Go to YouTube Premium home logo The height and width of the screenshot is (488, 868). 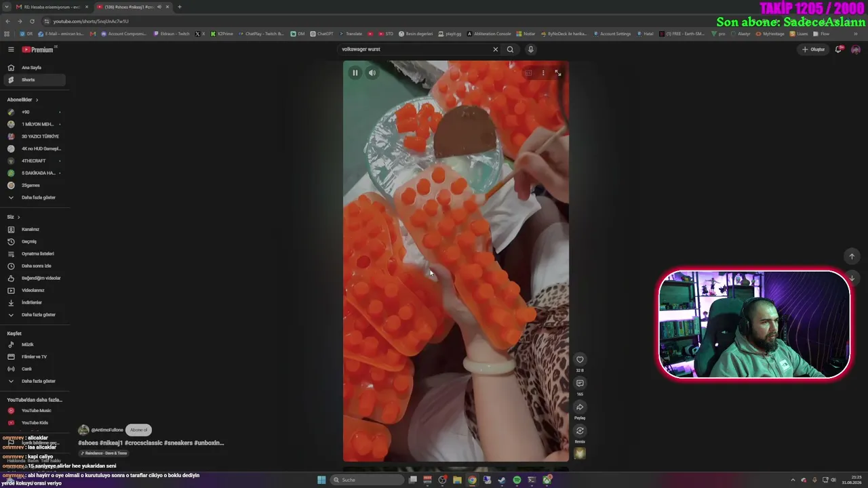click(37, 49)
